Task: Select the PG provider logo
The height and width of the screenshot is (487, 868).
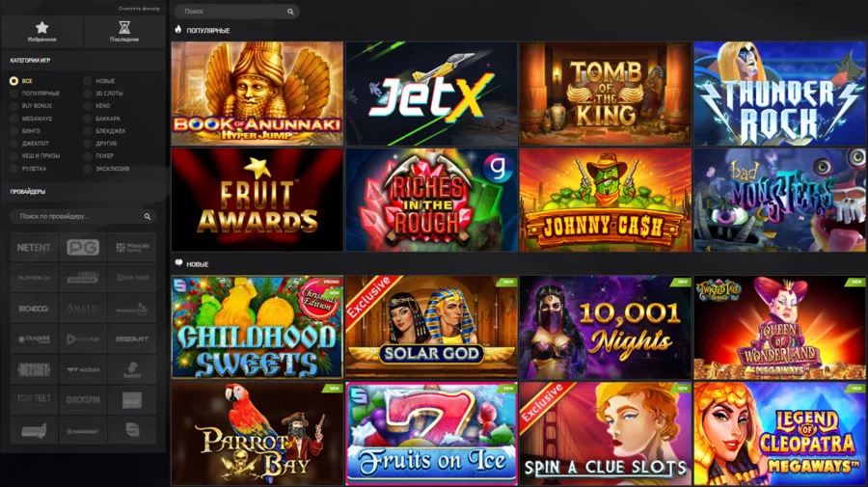Action: click(x=83, y=248)
